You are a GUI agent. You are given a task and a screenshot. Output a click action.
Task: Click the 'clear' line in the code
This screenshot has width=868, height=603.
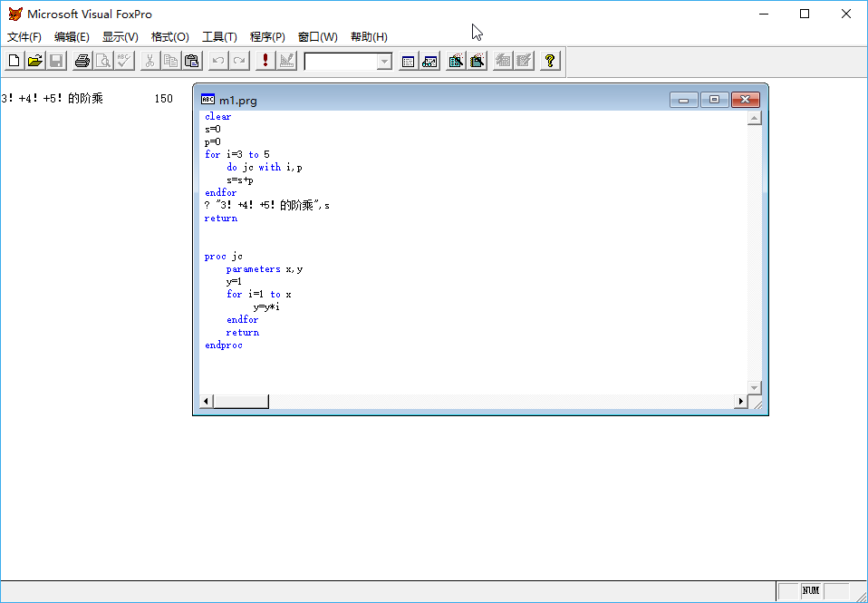pyautogui.click(x=218, y=116)
